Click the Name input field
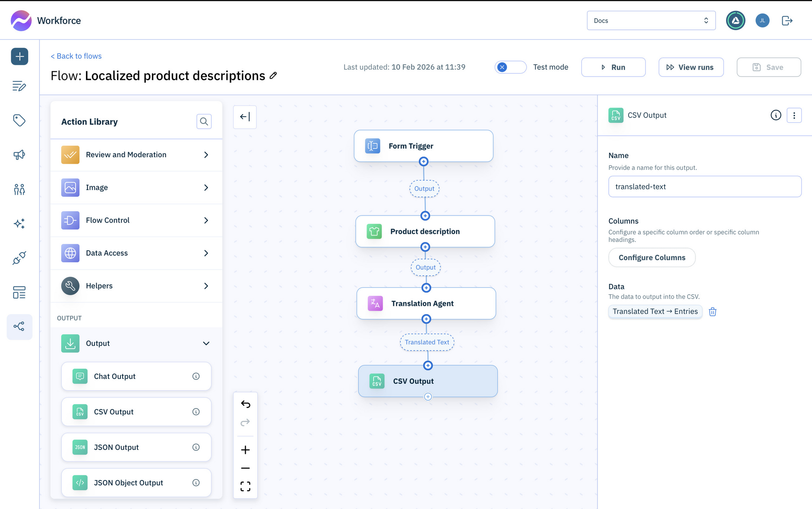The height and width of the screenshot is (509, 812). tap(705, 187)
